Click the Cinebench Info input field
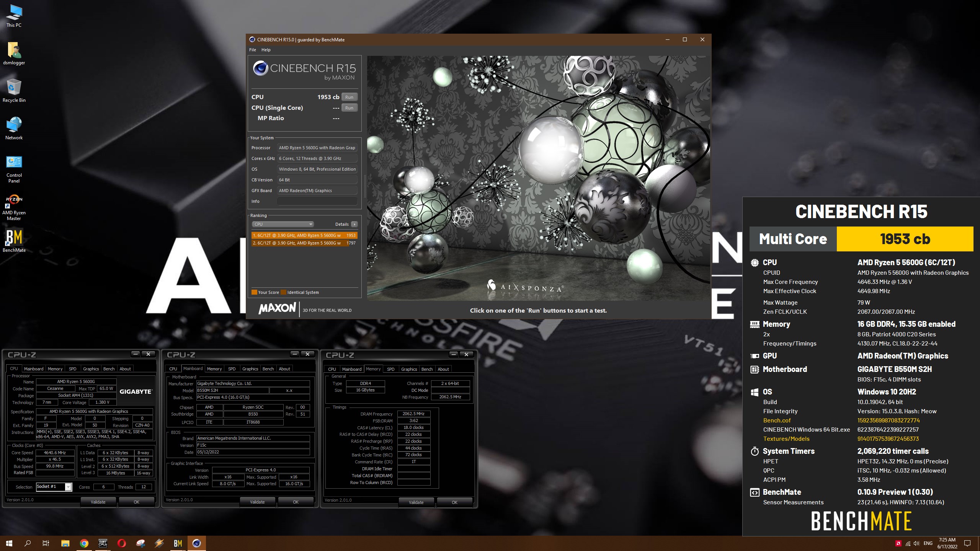Viewport: 980px width, 551px height. pyautogui.click(x=317, y=201)
